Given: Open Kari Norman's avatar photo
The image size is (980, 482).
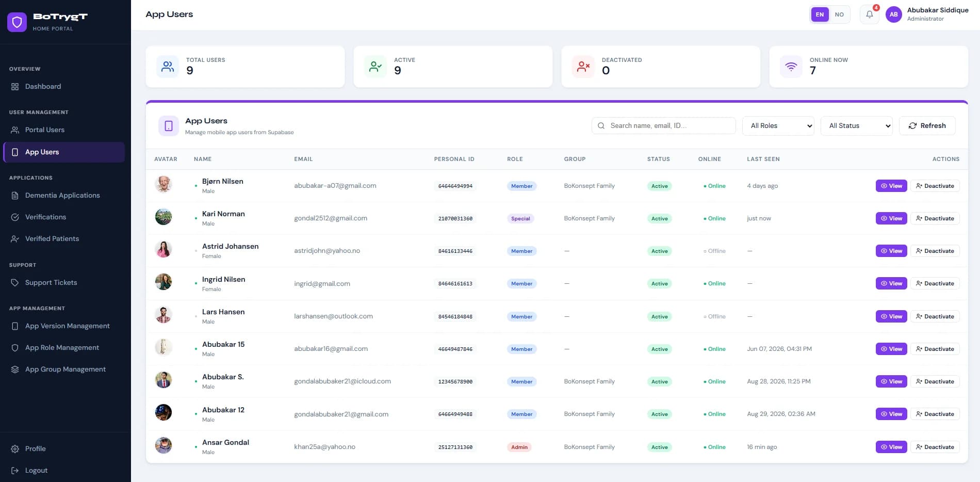Looking at the screenshot, I should coord(164,217).
